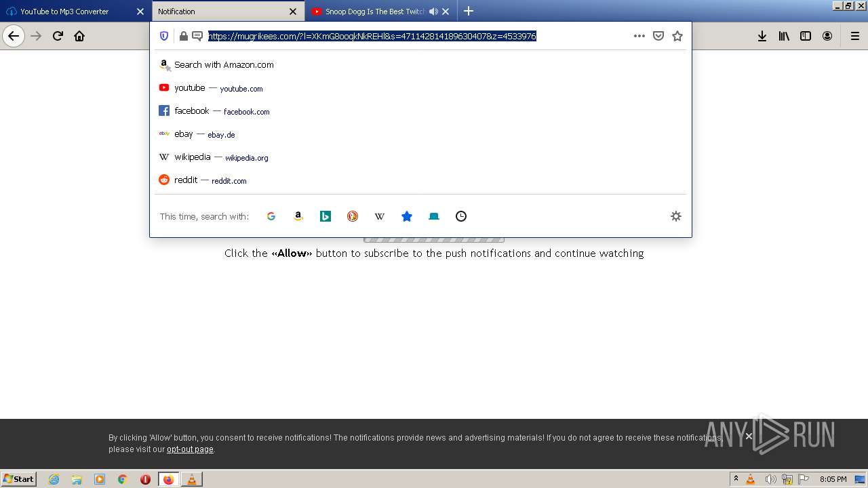
Task: Show the sidebar
Action: [x=806, y=36]
